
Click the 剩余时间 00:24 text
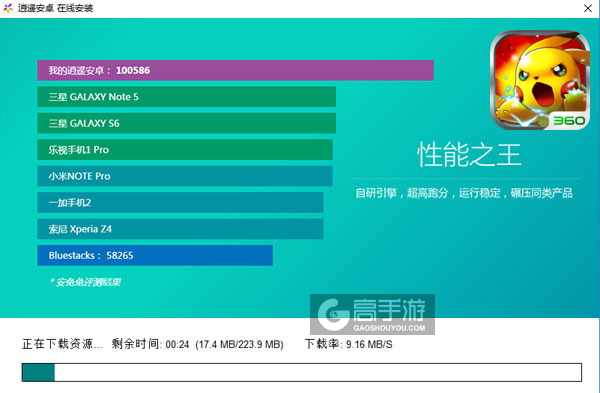(x=150, y=344)
